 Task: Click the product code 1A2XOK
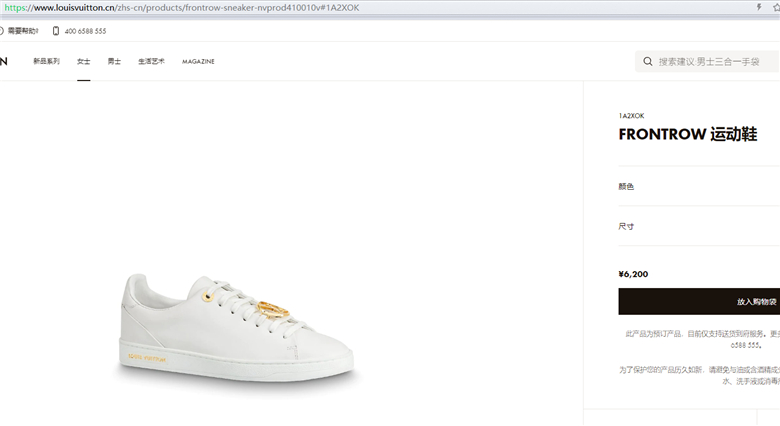[x=631, y=115]
